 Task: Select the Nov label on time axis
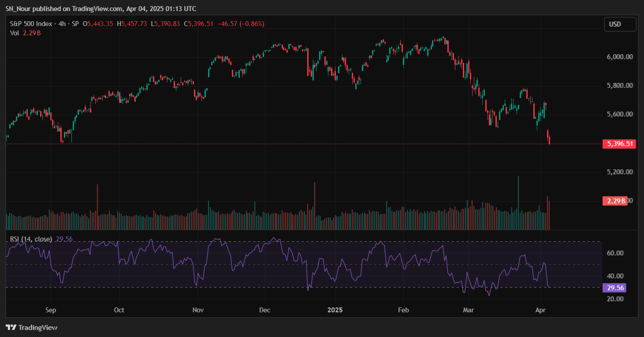pyautogui.click(x=198, y=310)
